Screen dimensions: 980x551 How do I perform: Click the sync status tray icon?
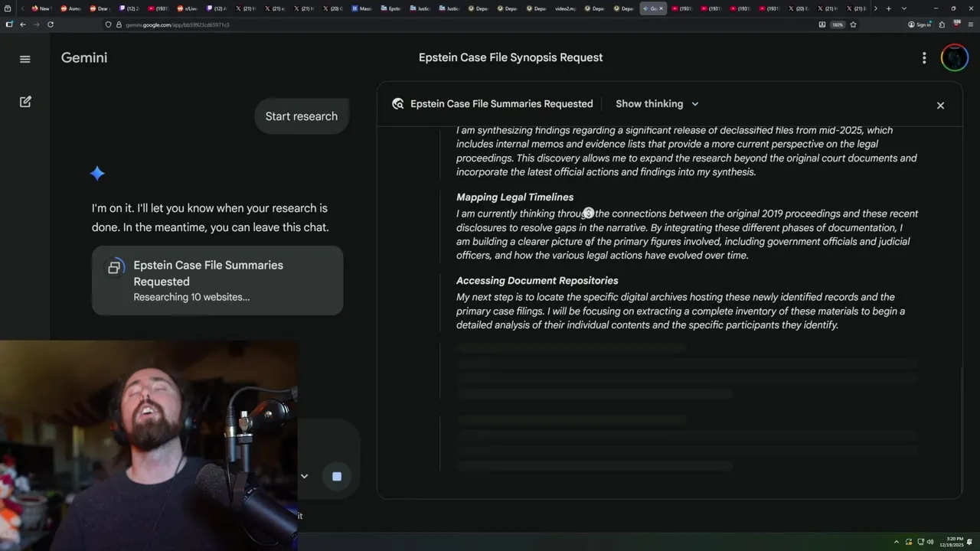click(x=909, y=542)
